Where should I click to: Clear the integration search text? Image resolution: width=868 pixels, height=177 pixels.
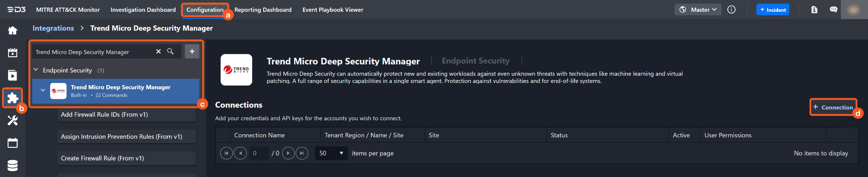tap(159, 52)
